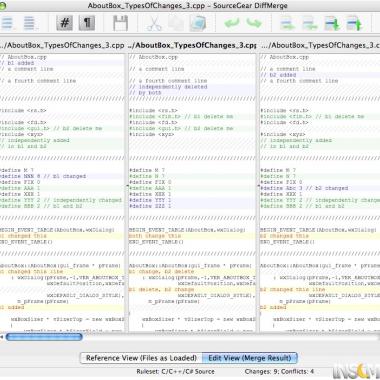
Task: Click the right panel file path header
Action: pos(320,45)
